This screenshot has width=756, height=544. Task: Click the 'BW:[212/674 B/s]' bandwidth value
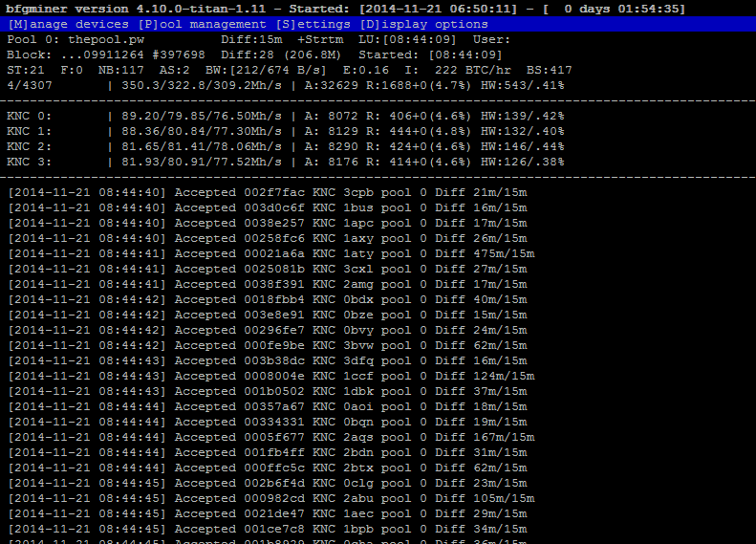click(266, 71)
